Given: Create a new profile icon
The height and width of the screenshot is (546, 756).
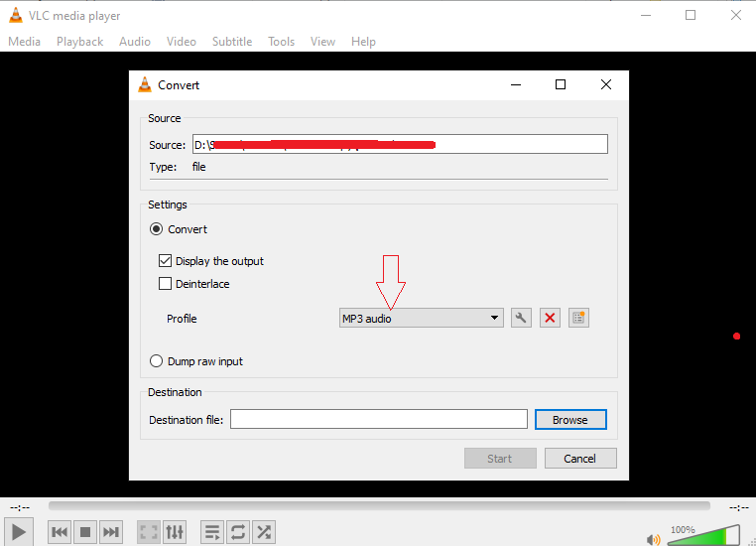Looking at the screenshot, I should [578, 318].
